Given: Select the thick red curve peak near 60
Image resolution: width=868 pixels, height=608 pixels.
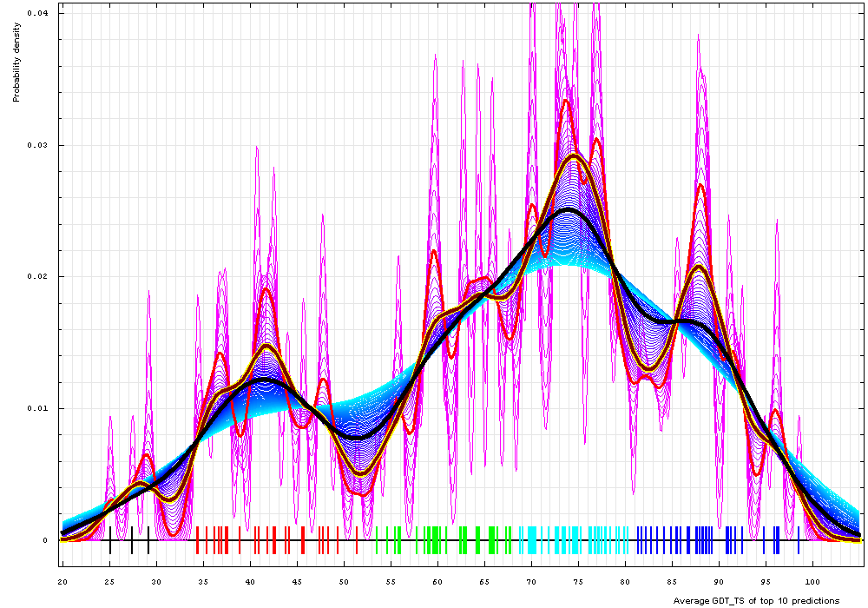Looking at the screenshot, I should pyautogui.click(x=434, y=252).
